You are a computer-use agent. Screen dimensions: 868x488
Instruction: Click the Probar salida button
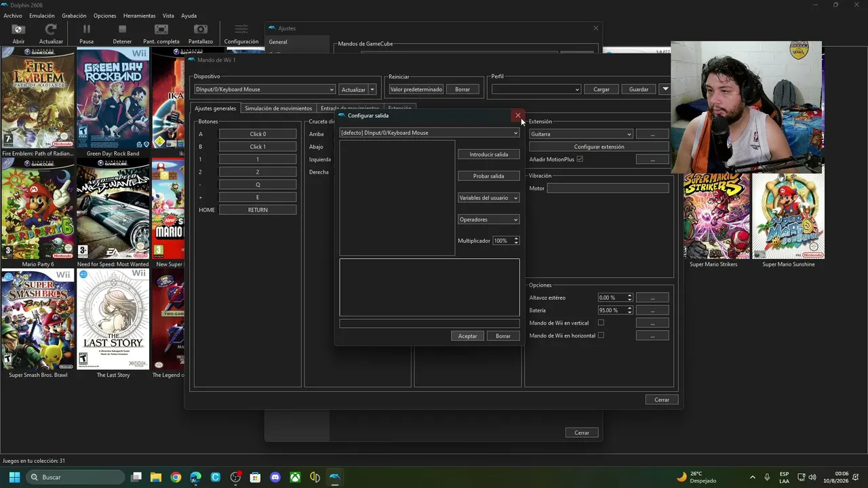tap(488, 176)
